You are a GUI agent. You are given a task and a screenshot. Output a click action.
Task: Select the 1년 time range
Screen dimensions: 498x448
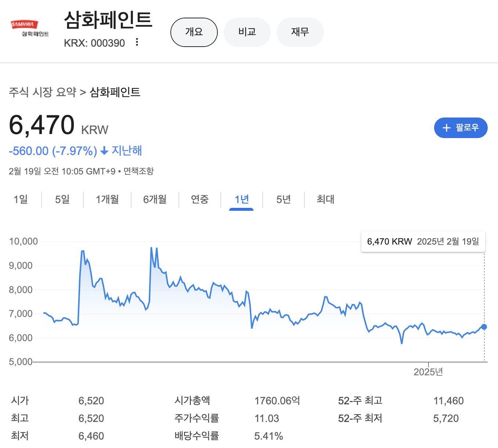click(242, 199)
